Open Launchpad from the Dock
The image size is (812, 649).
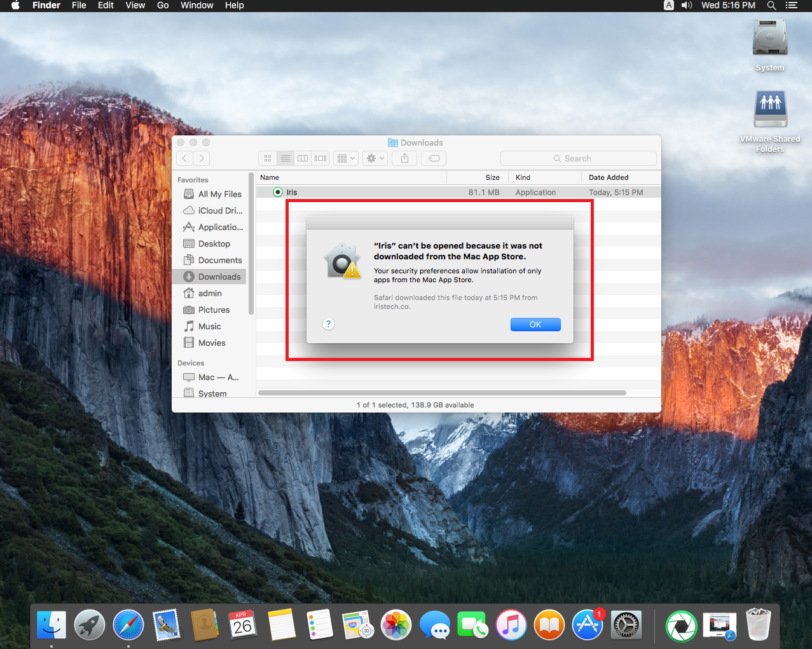(90, 625)
